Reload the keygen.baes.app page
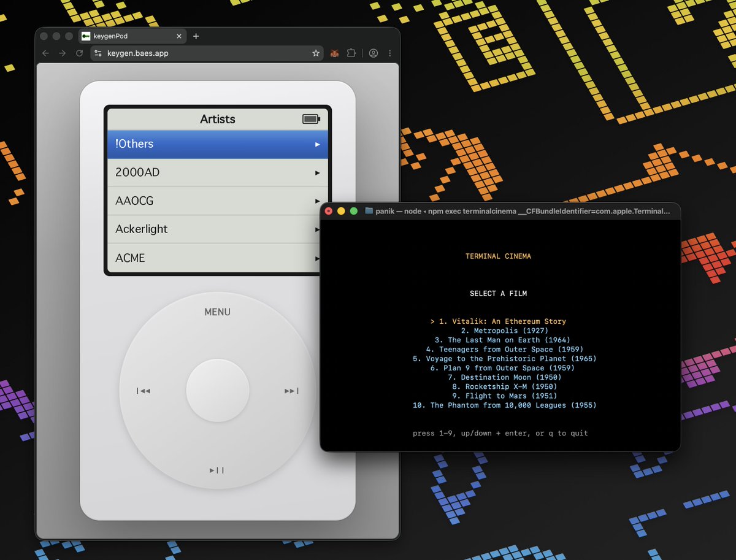This screenshot has height=560, width=736. click(x=79, y=53)
